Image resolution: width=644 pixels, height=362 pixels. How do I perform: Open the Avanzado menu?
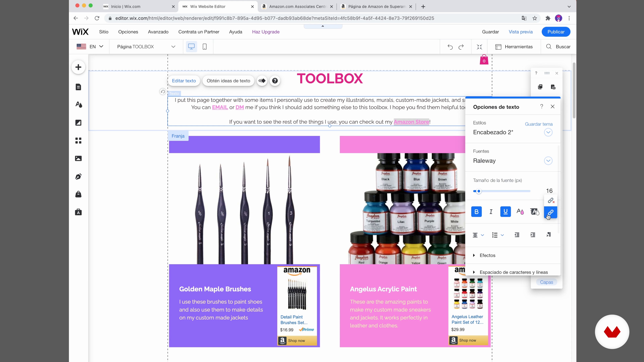tap(158, 32)
